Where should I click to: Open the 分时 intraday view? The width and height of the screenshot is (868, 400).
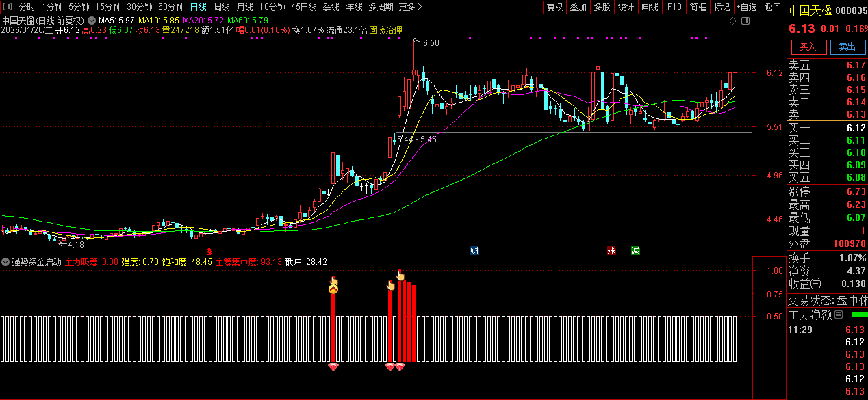pos(27,7)
